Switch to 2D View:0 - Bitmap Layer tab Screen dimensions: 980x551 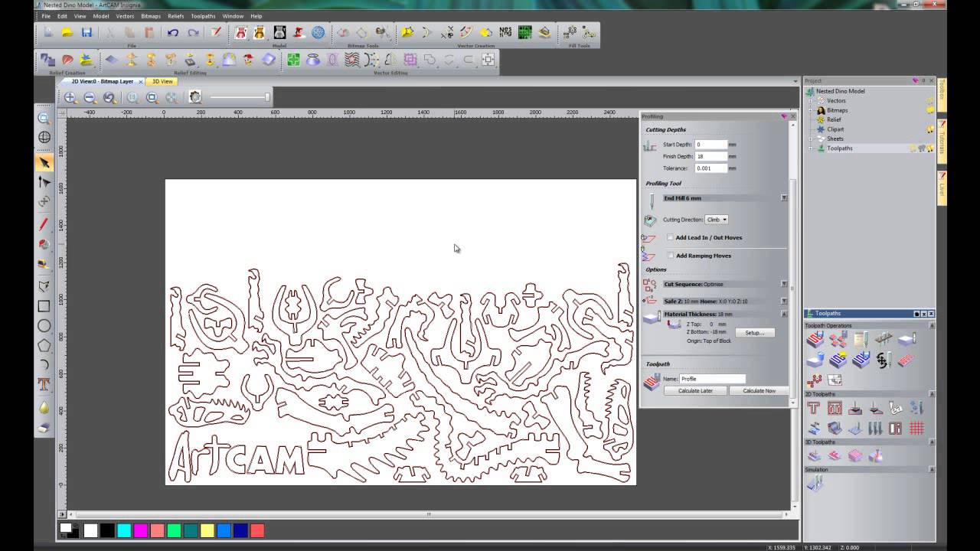102,81
